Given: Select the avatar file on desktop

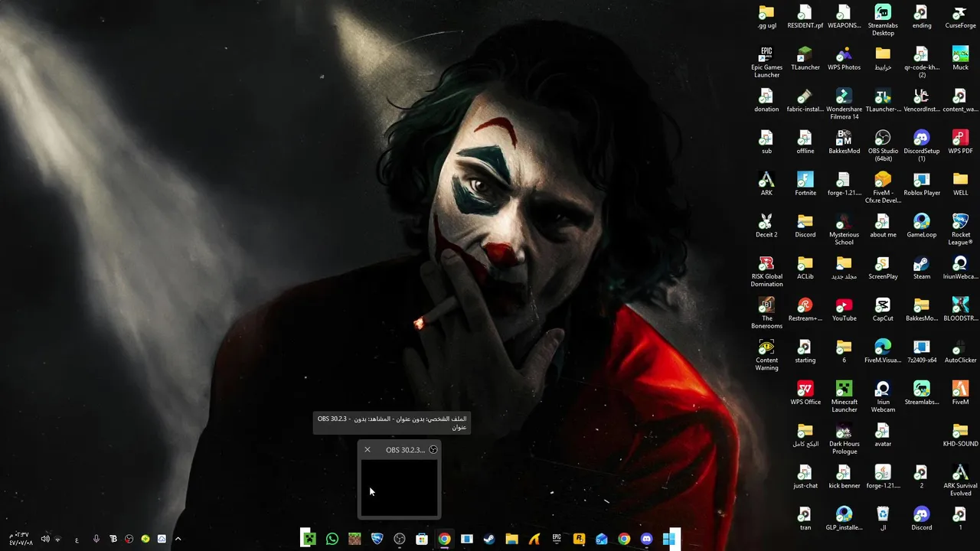Looking at the screenshot, I should 883,435.
